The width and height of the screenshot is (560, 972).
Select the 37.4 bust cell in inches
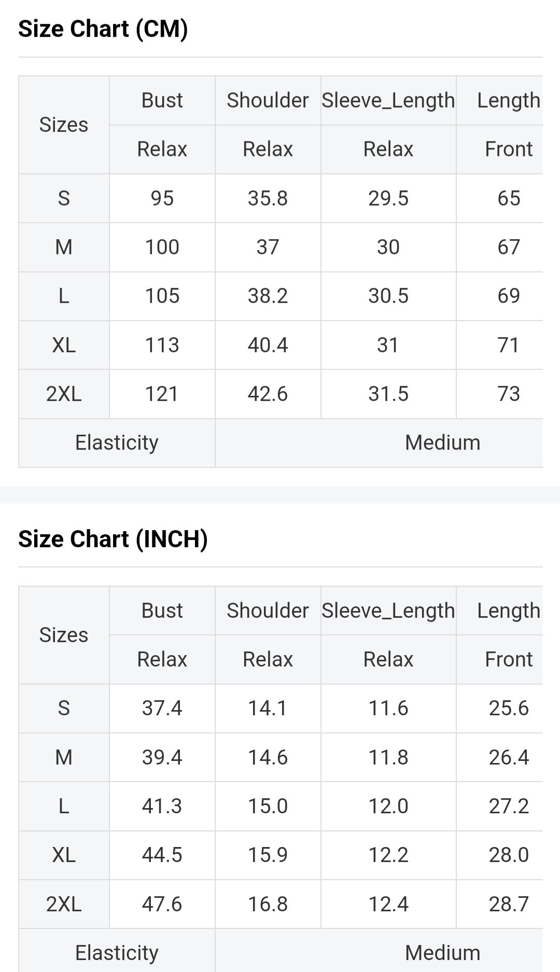[162, 708]
